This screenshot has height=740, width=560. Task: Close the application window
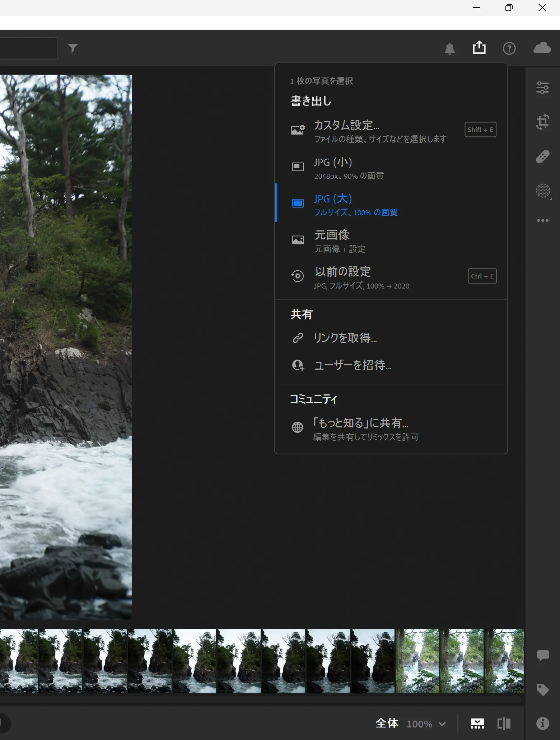[x=542, y=8]
